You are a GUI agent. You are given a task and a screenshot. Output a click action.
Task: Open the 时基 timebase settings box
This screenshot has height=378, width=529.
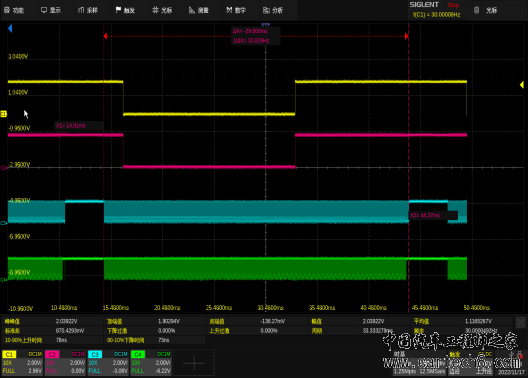[x=420, y=363]
